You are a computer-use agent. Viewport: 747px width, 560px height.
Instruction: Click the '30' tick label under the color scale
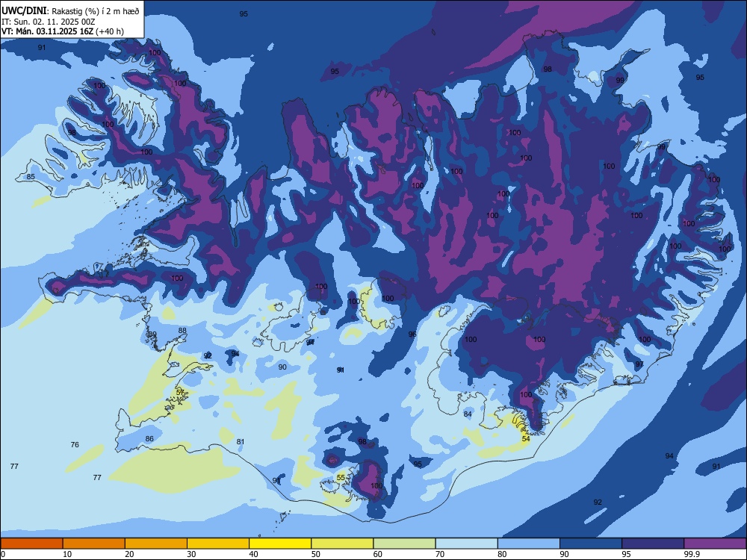pos(191,554)
